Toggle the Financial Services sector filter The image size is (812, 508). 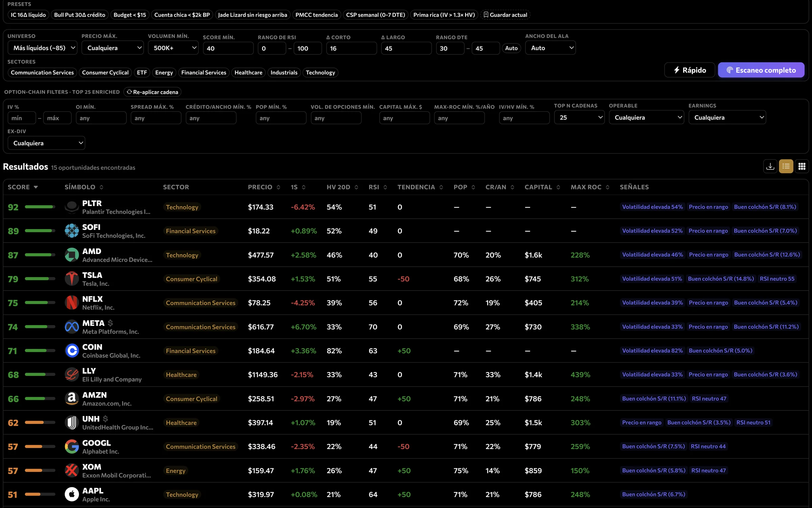click(204, 72)
